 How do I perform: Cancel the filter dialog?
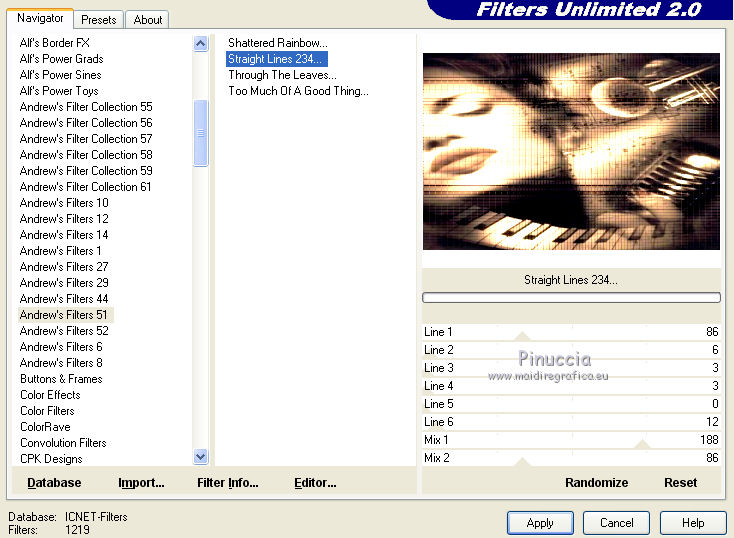[x=617, y=523]
